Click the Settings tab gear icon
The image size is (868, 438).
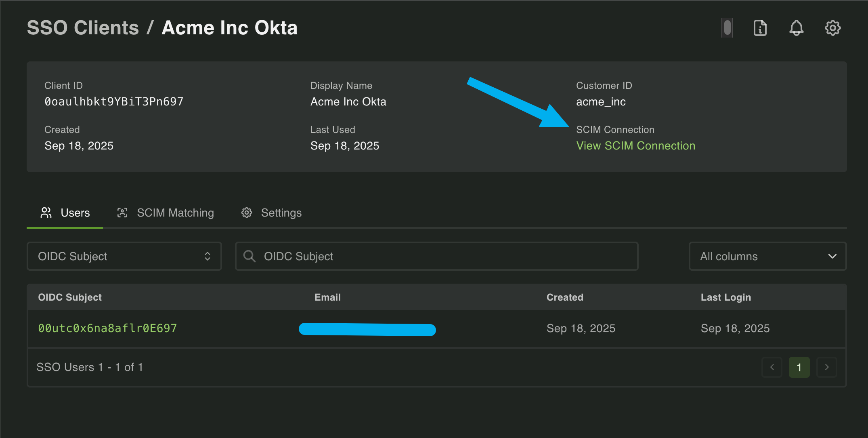click(x=246, y=213)
